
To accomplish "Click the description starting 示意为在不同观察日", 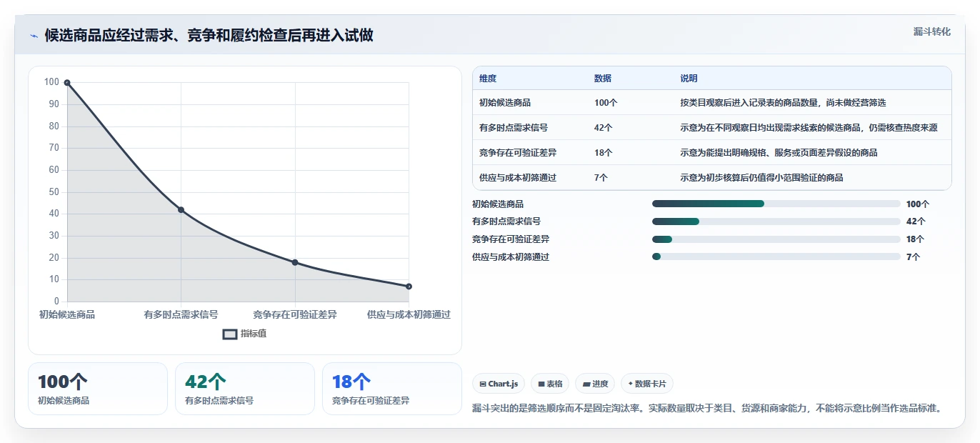I will coord(809,128).
